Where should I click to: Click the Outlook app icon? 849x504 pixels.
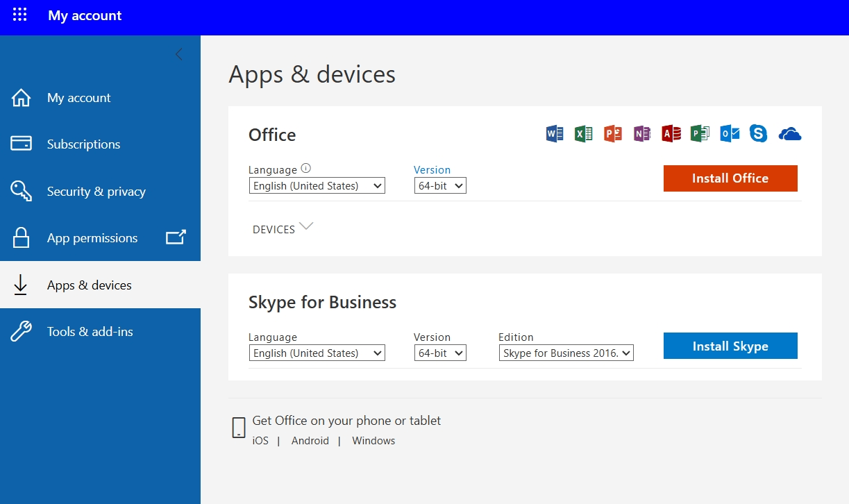(x=730, y=133)
